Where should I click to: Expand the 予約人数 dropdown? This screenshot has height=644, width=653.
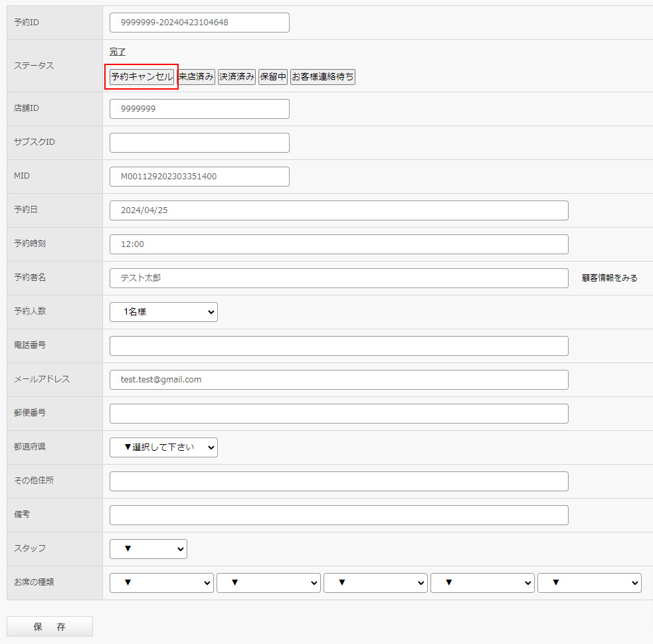click(163, 312)
